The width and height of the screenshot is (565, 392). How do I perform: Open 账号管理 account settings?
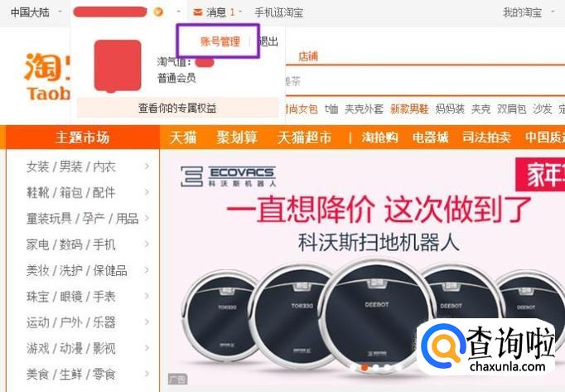[220, 41]
